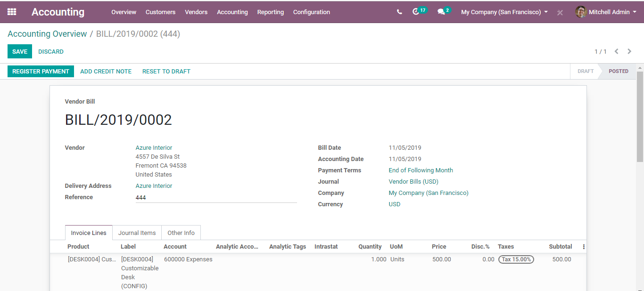Expand the Mitchell Admin user menu

(612, 12)
